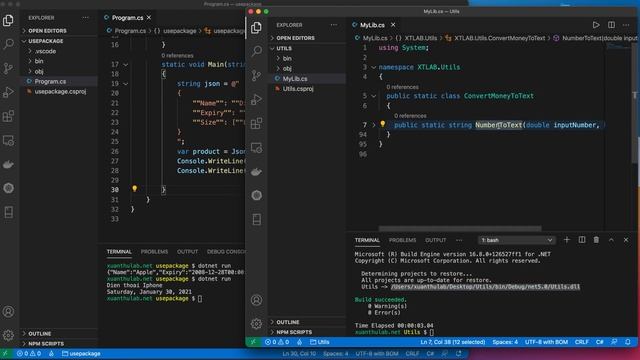The image size is (640, 360).
Task: Open Explorer in usepackage window activity bar
Action: pos(8,20)
